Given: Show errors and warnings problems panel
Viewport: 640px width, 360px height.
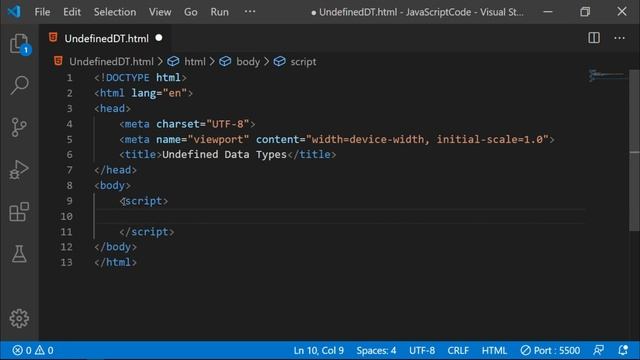Looking at the screenshot, I should click(x=33, y=350).
